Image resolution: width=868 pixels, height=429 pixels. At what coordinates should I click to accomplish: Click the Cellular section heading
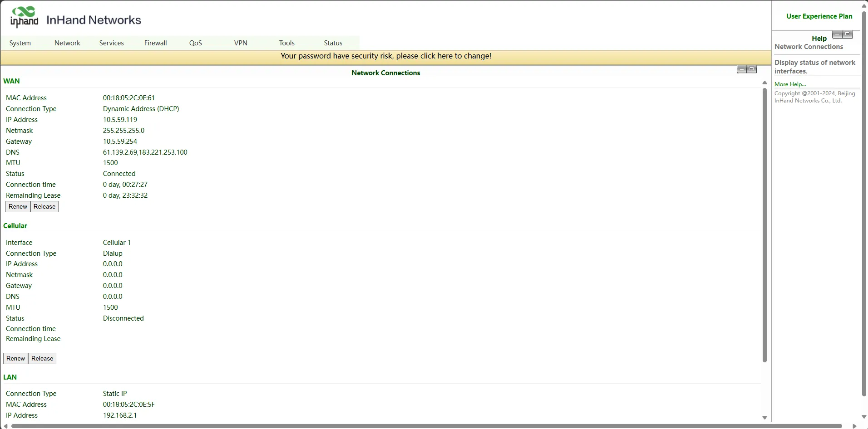pos(15,226)
